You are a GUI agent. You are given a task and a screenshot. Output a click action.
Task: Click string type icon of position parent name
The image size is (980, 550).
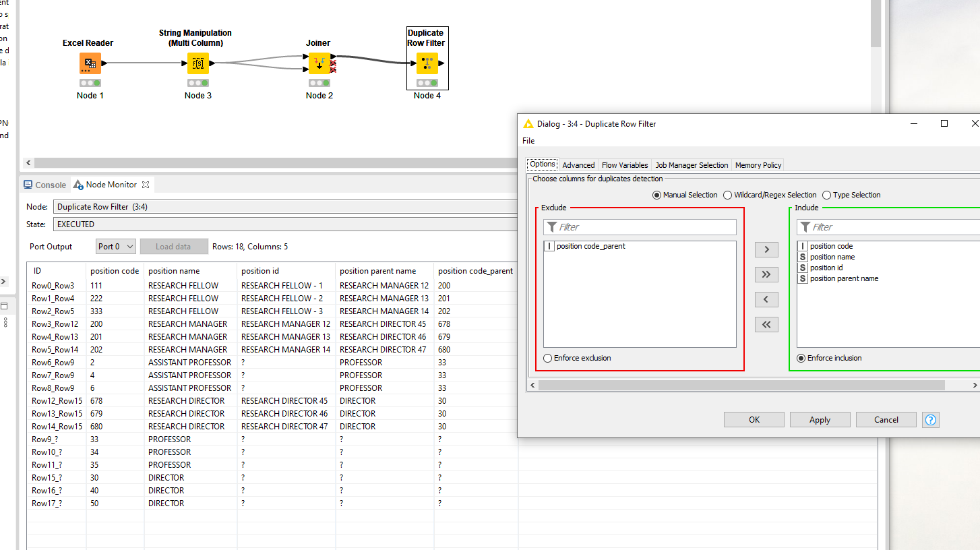point(803,278)
